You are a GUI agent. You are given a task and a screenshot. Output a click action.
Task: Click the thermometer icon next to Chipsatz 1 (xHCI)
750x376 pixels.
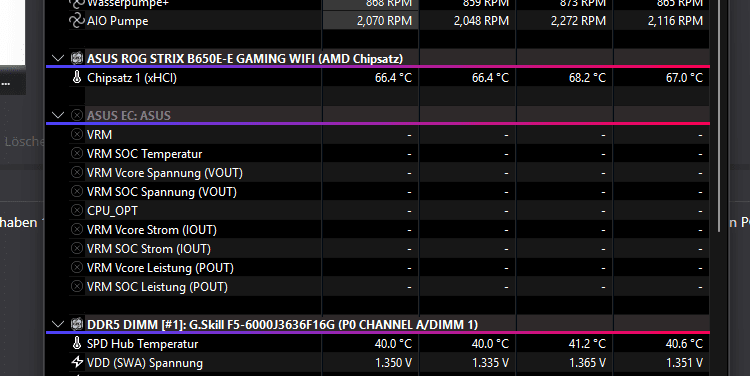click(77, 77)
